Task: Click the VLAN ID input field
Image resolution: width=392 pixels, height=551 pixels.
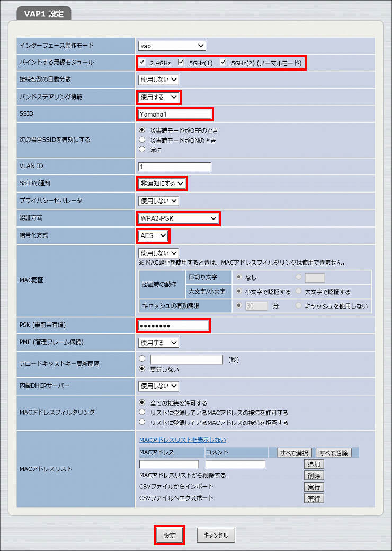Action: click(175, 167)
